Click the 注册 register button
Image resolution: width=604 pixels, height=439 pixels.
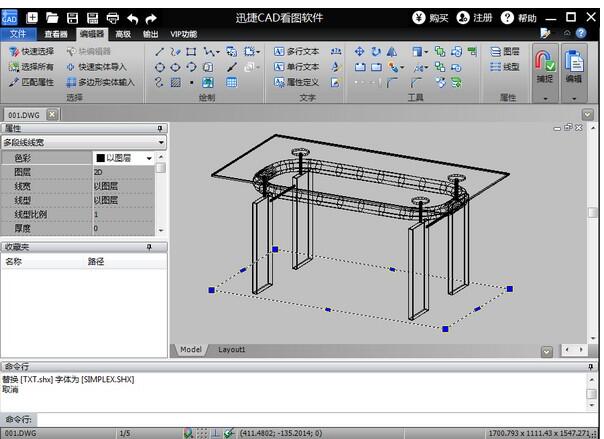coord(475,18)
